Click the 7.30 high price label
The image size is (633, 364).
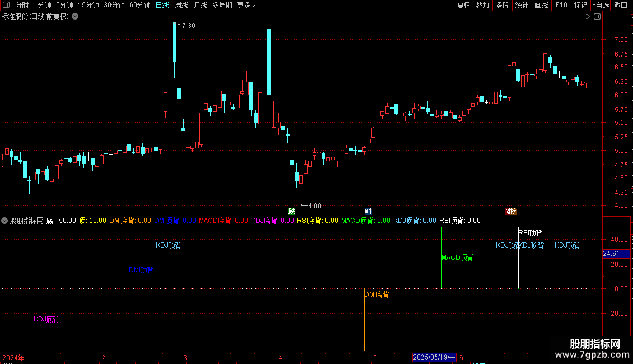[189, 25]
